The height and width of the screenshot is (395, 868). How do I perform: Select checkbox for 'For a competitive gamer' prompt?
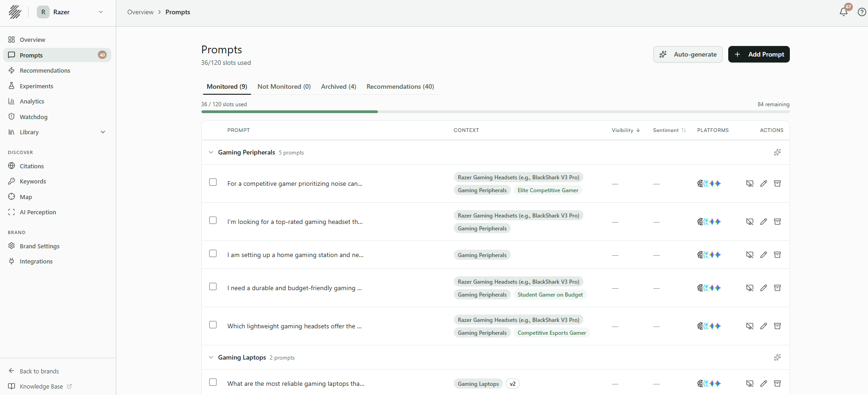point(213,182)
